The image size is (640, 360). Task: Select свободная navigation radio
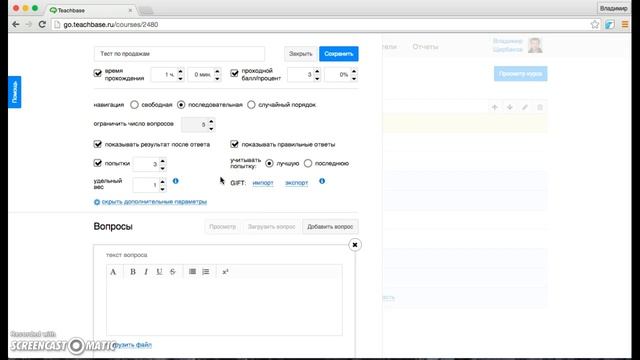click(x=134, y=105)
